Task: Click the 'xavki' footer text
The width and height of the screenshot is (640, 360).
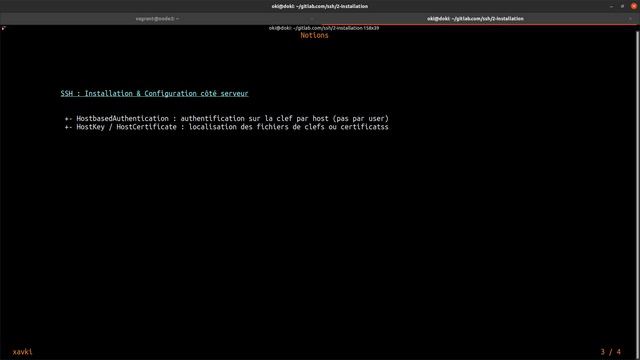Action: point(22,352)
